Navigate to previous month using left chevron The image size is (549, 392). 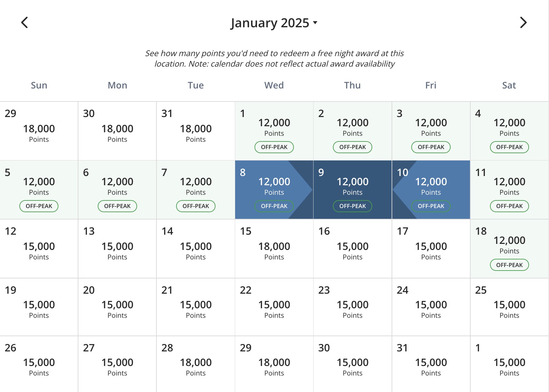[25, 23]
